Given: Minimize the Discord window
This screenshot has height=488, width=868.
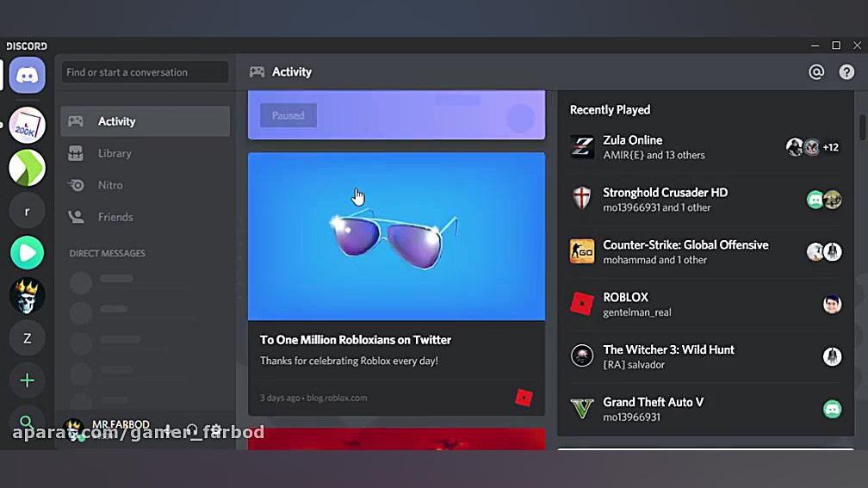Looking at the screenshot, I should pyautogui.click(x=815, y=46).
